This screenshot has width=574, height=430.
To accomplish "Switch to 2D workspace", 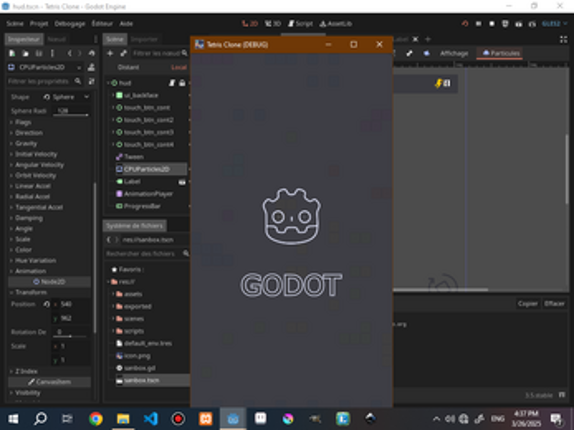I will [x=250, y=24].
